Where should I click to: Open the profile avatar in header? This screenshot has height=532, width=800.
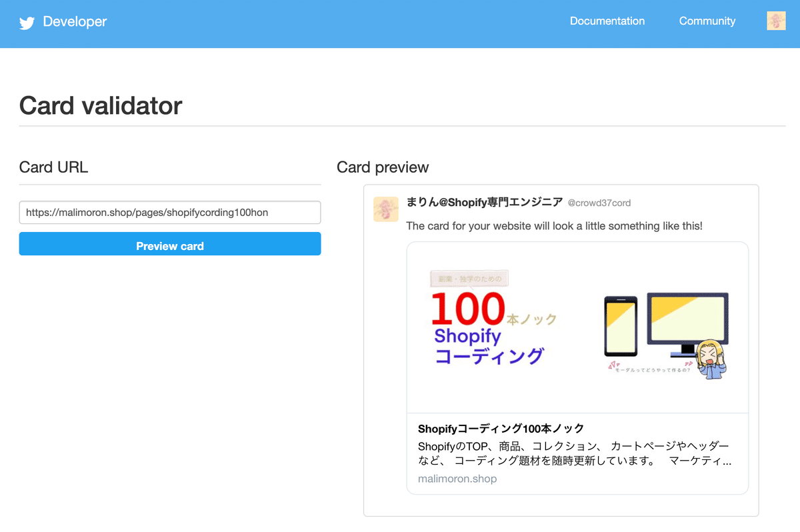click(x=776, y=21)
